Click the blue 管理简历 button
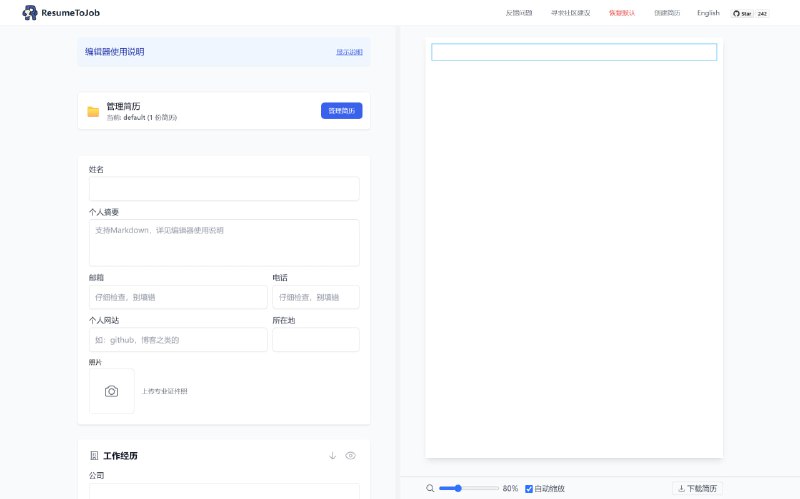The height and width of the screenshot is (499, 800). point(341,111)
